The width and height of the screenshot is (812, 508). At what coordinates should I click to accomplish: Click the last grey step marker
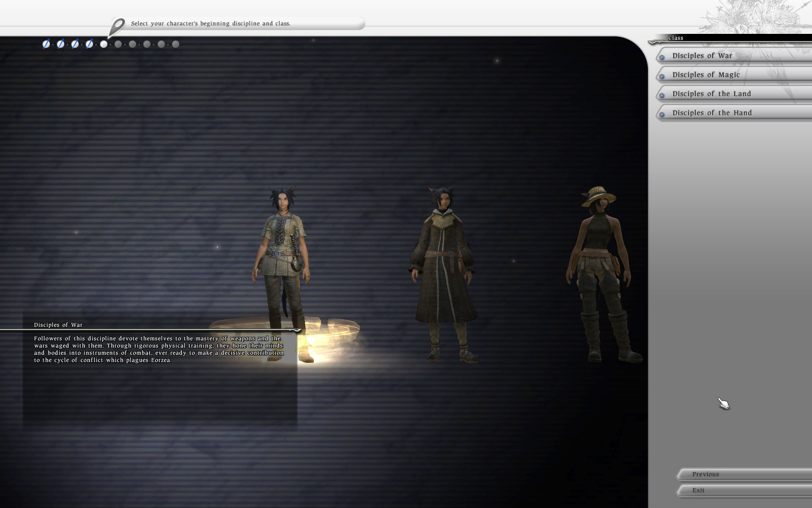pyautogui.click(x=176, y=44)
